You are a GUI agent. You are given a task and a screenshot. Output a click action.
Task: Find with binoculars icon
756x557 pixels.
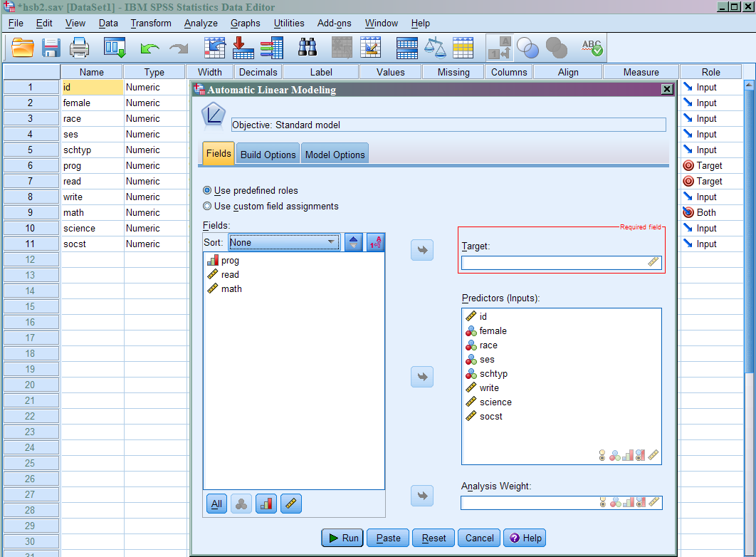307,48
